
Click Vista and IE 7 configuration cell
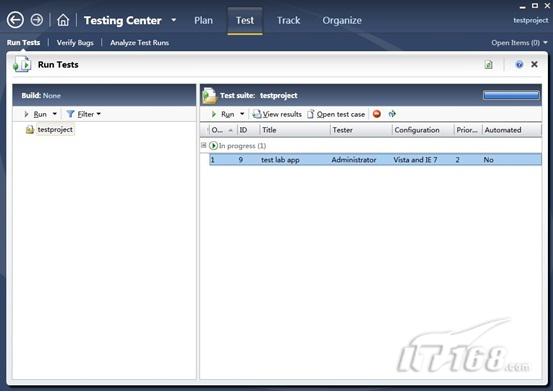[415, 160]
